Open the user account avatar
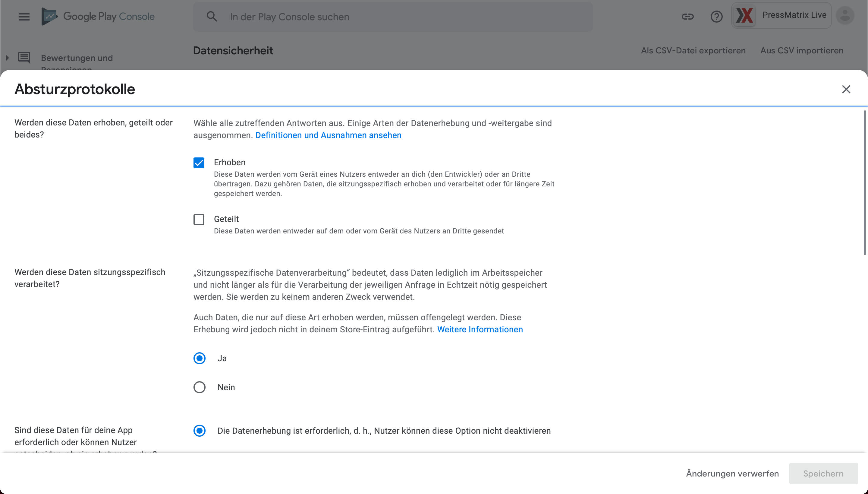868x494 pixels. [844, 15]
